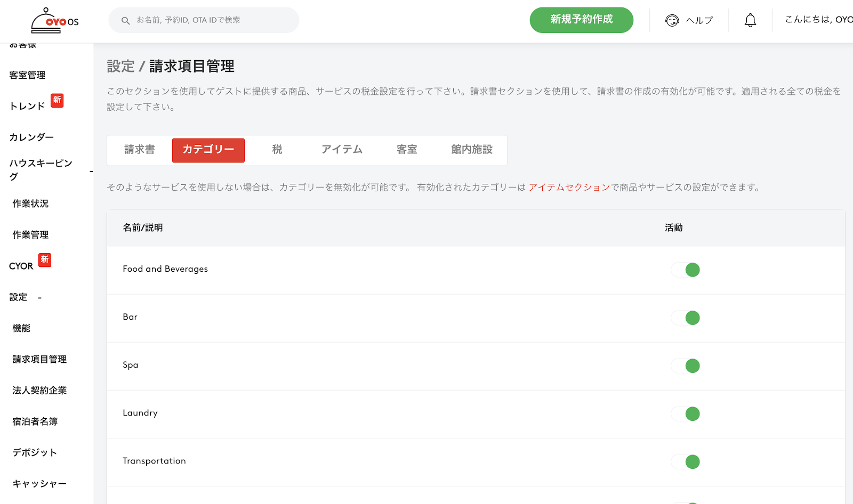Image resolution: width=853 pixels, height=504 pixels.
Task: Click the 名前/説明 column header
Action: coord(143,227)
